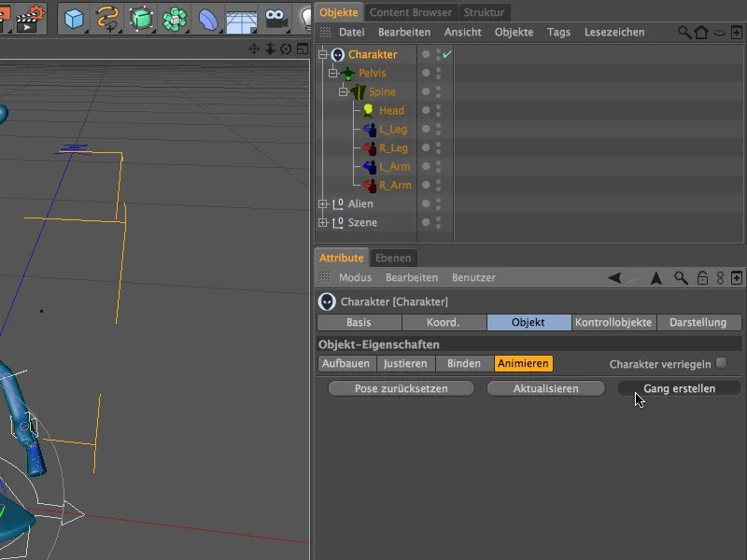The image size is (747, 560).
Task: Open the Benutzer menu
Action: tap(473, 277)
